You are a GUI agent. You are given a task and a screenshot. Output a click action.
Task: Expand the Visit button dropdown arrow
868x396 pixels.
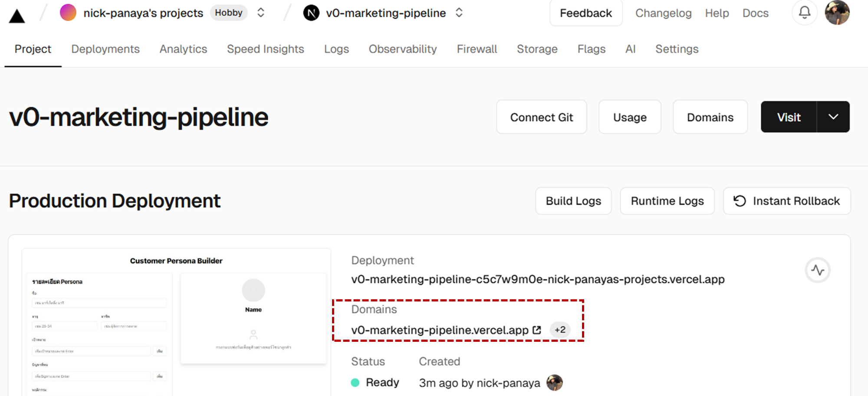[x=833, y=117]
